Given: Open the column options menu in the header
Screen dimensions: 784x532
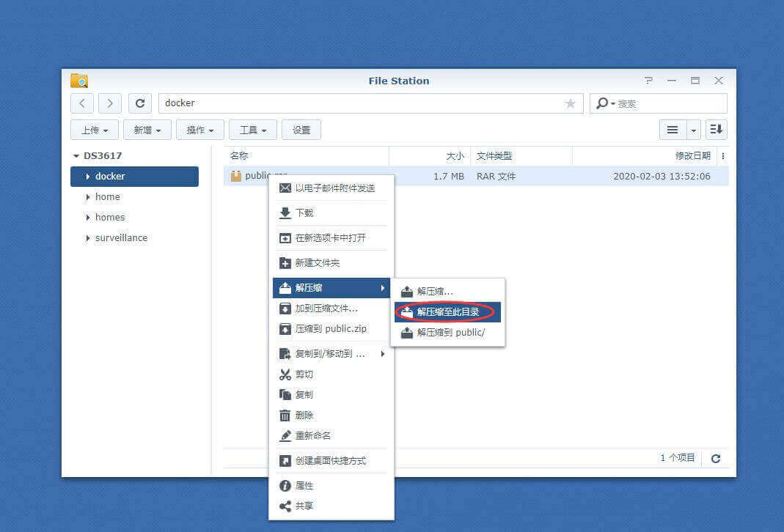Looking at the screenshot, I should coord(723,156).
